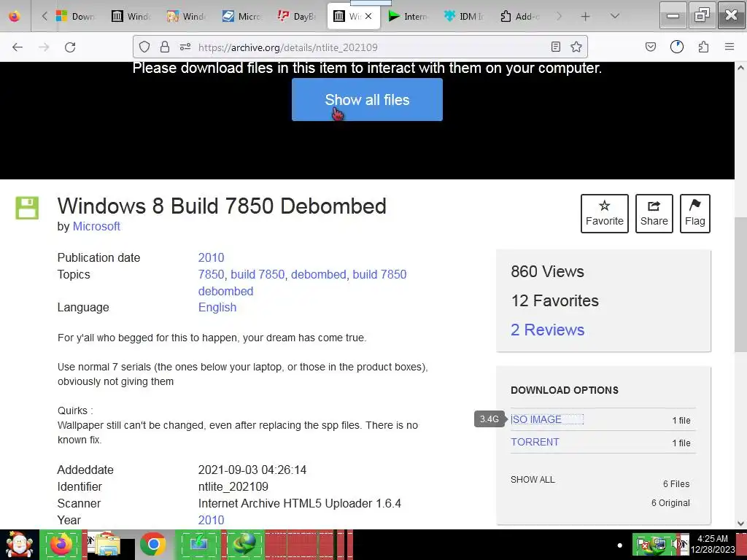This screenshot has height=560, width=747.
Task: Toggle reader view in address bar
Action: pyautogui.click(x=555, y=47)
